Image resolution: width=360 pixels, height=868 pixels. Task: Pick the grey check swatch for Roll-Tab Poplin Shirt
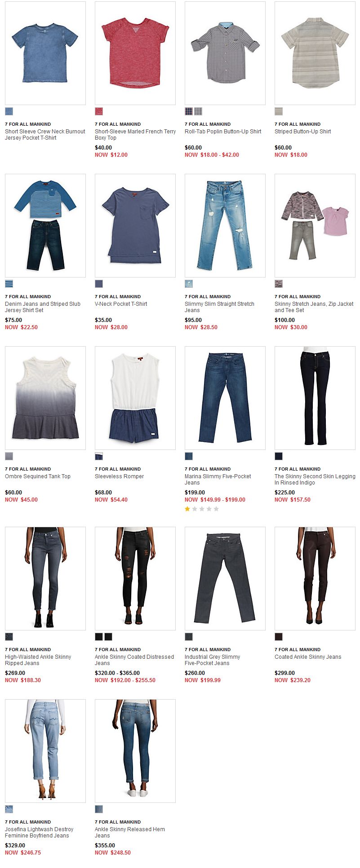[198, 111]
